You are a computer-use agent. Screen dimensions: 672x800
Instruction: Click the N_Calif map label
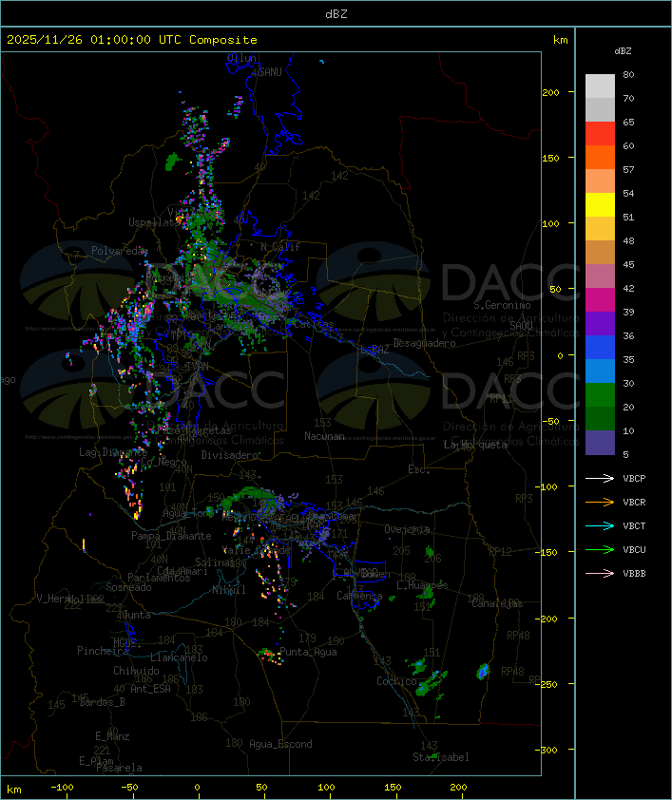[280, 246]
